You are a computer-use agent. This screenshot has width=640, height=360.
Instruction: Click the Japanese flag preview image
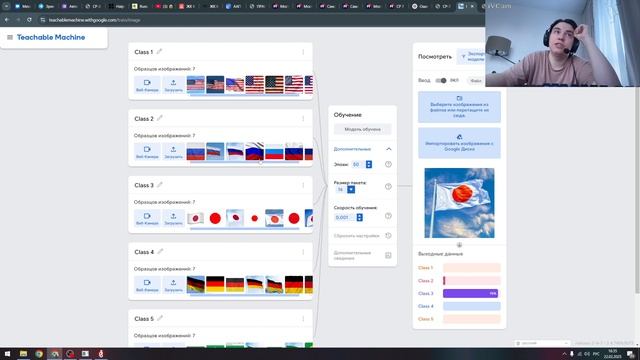[x=459, y=203]
